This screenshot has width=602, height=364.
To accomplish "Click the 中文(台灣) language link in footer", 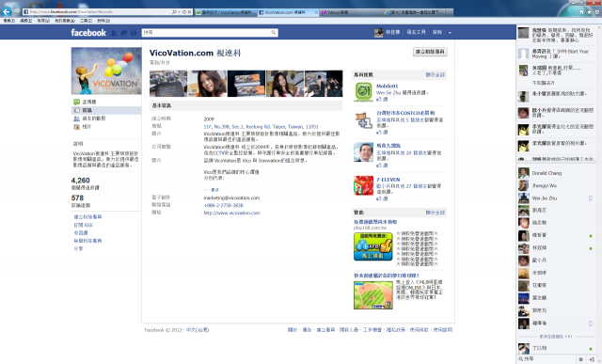I will pyautogui.click(x=198, y=330).
